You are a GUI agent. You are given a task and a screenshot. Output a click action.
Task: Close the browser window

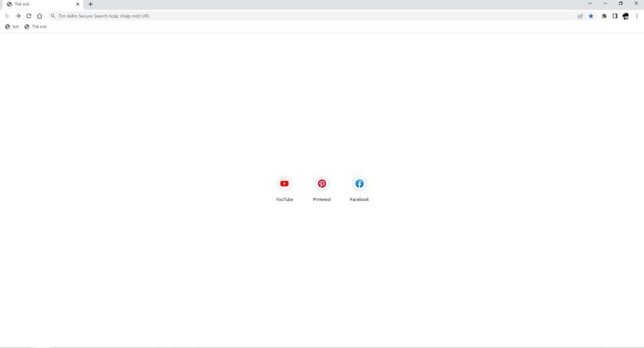pos(636,3)
